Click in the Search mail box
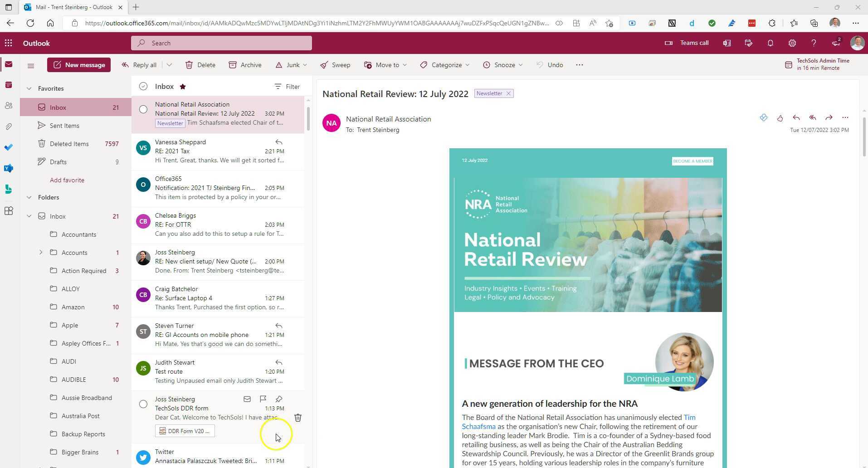 click(221, 43)
